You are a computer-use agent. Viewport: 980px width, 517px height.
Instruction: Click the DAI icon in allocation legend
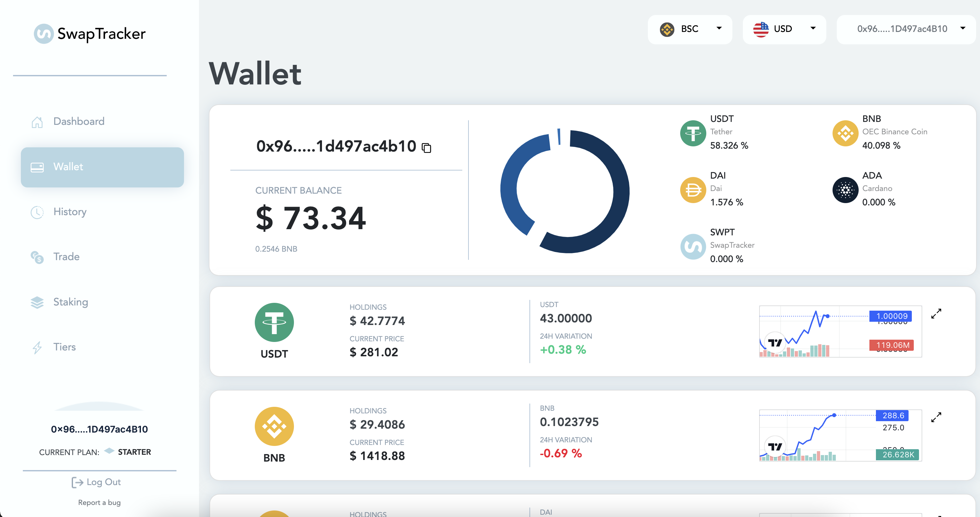click(x=693, y=190)
